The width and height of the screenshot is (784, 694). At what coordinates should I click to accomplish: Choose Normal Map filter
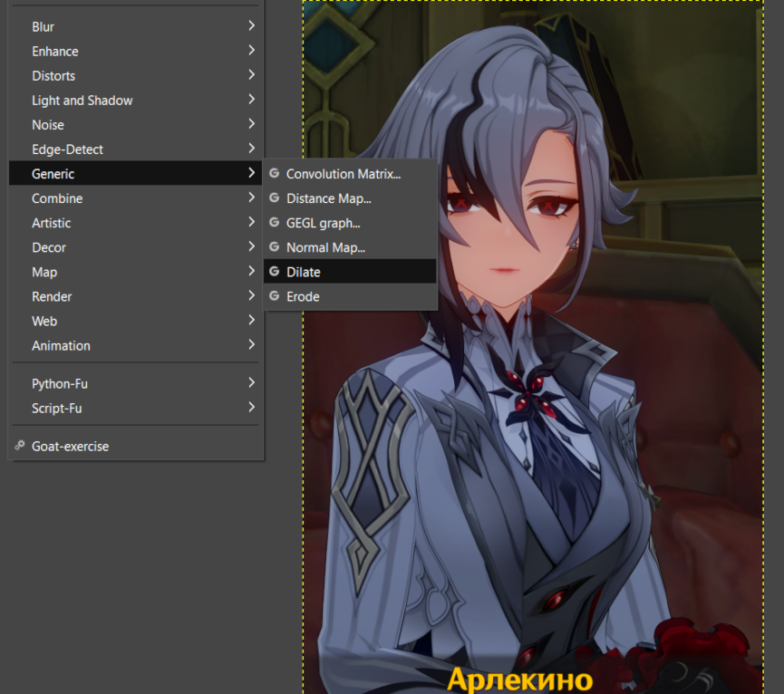coord(350,246)
